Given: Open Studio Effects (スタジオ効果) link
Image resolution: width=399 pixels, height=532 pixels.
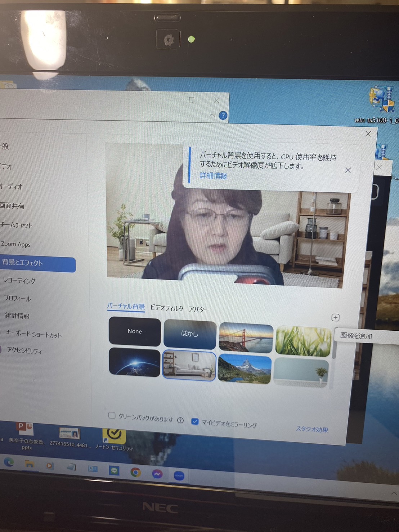Looking at the screenshot, I should click(x=312, y=429).
